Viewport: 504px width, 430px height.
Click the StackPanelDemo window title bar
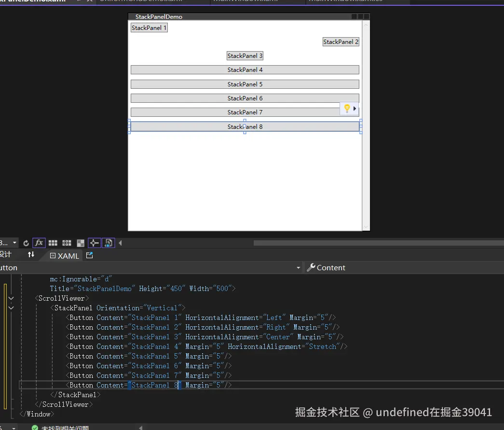(249, 17)
